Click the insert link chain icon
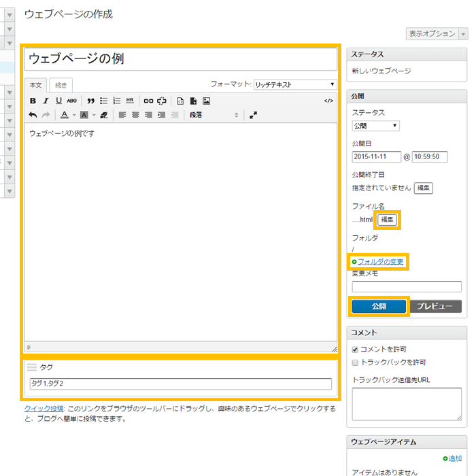 (148, 101)
